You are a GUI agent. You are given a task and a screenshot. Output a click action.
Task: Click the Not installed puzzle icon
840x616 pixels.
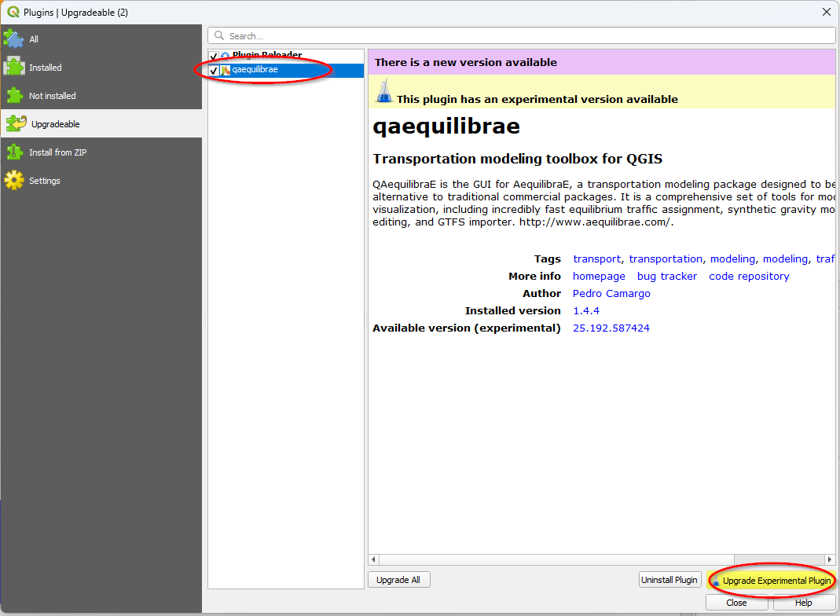(14, 95)
